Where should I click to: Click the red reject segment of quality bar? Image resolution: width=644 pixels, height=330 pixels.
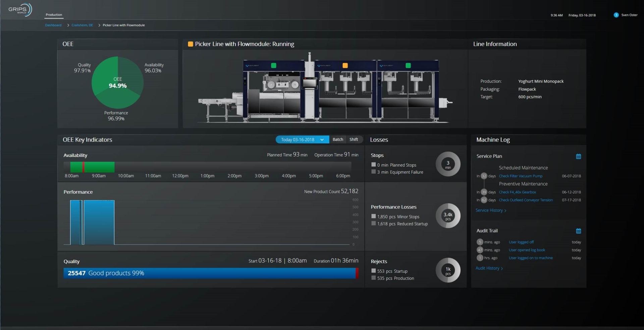tap(357, 273)
